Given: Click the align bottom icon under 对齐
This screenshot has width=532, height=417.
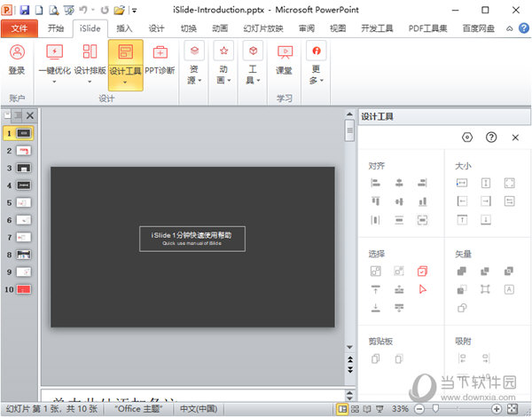Looking at the screenshot, I should [x=422, y=201].
